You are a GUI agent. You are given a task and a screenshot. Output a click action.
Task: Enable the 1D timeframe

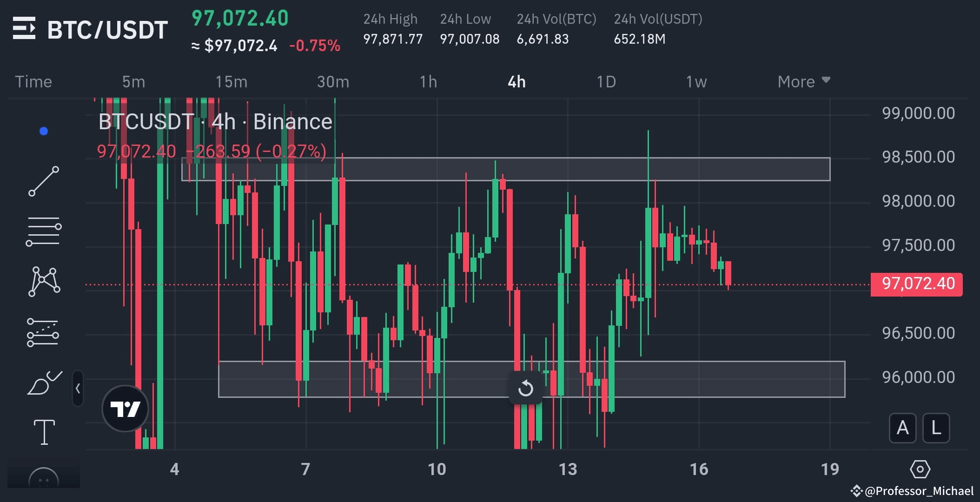(x=606, y=81)
